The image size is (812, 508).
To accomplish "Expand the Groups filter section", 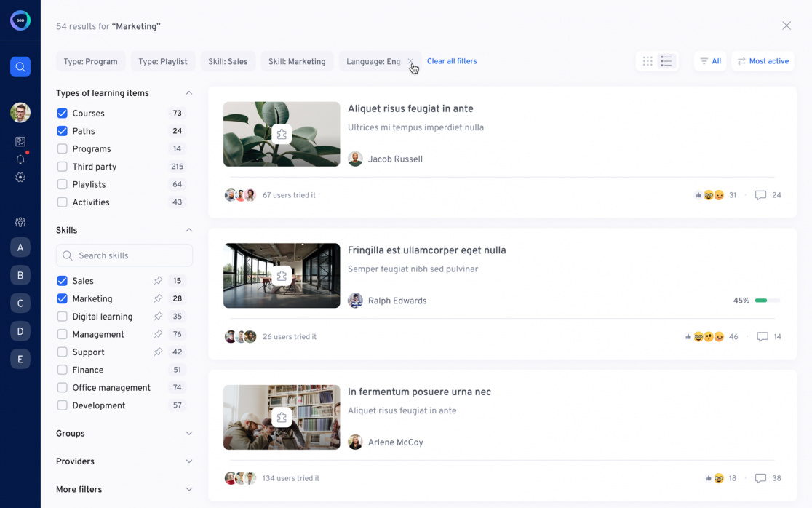I will [x=188, y=434].
